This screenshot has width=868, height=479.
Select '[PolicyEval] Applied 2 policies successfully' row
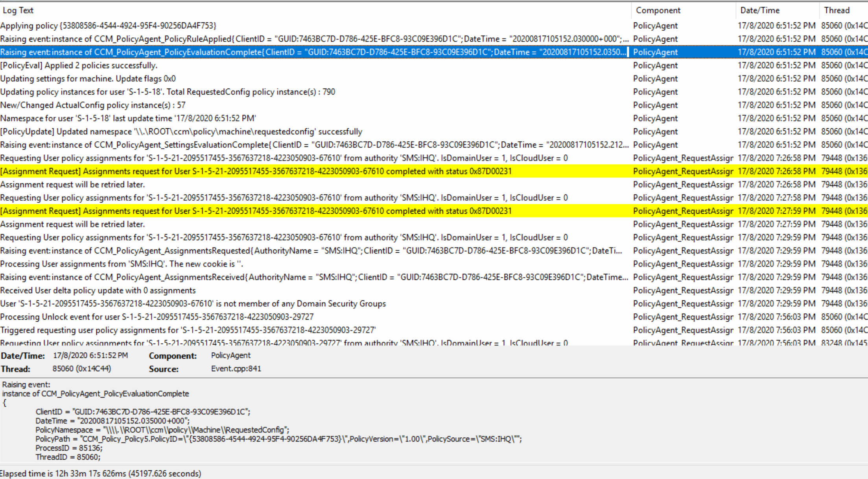point(79,65)
